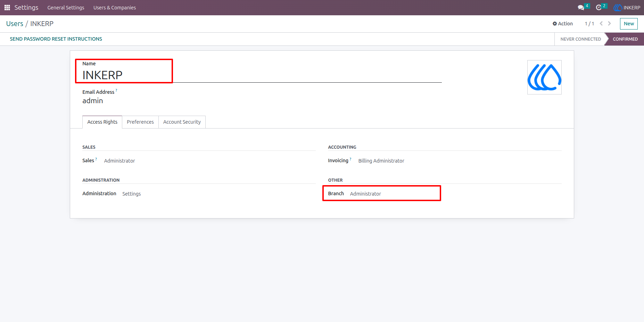Click the Invoicing field label
Viewport: 644px width, 322px height.
338,160
